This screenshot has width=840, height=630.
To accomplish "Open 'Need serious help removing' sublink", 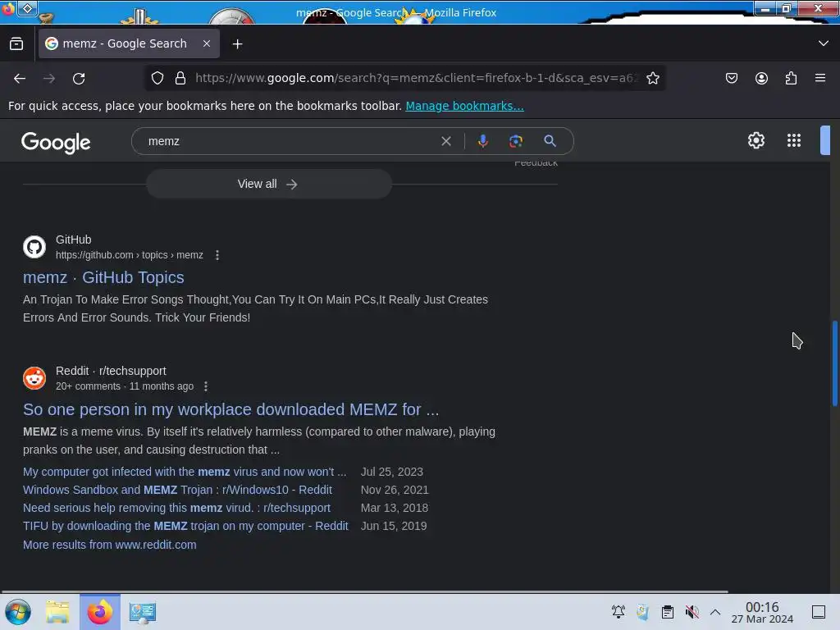I will pyautogui.click(x=176, y=508).
